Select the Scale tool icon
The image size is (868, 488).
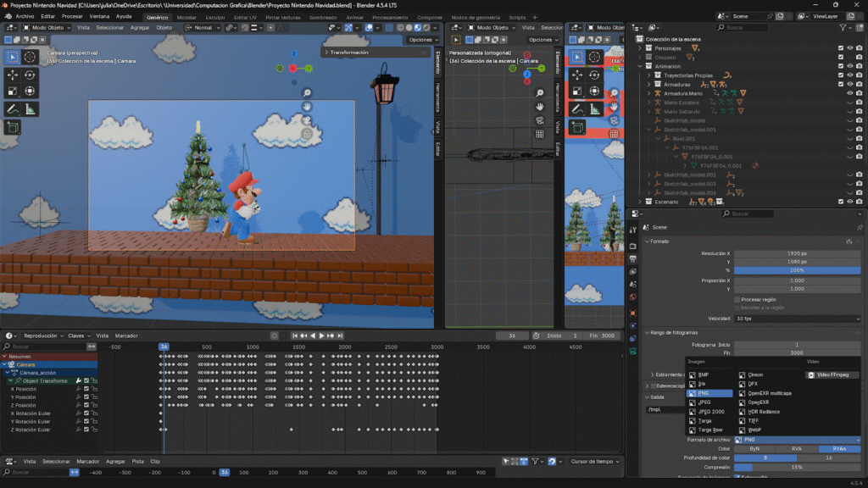(x=13, y=91)
